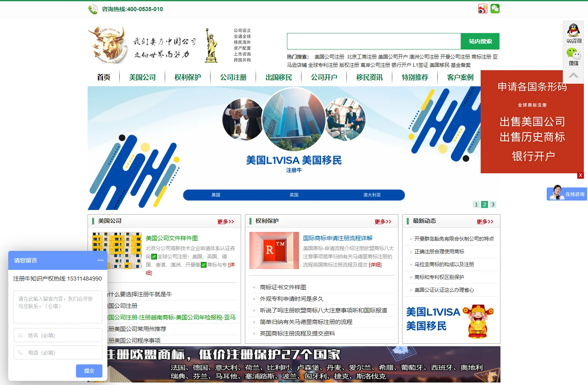Click the yellow building thumbnail
The image size is (588, 385).
(117, 250)
